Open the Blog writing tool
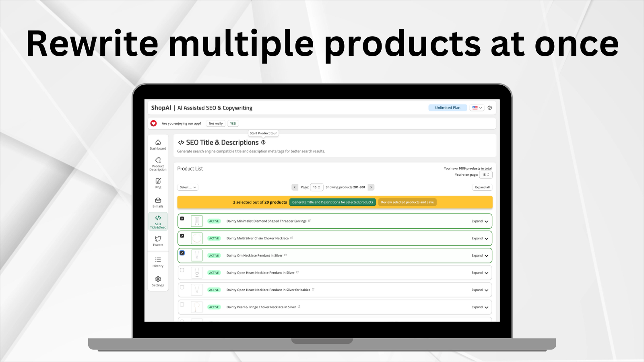The image size is (644, 362). pos(158,183)
